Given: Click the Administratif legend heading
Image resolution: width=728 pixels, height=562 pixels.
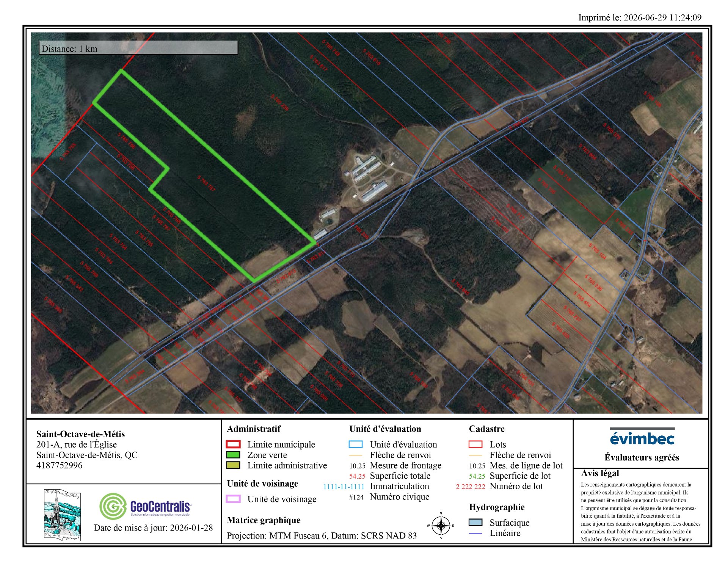Looking at the screenshot, I should point(254,429).
